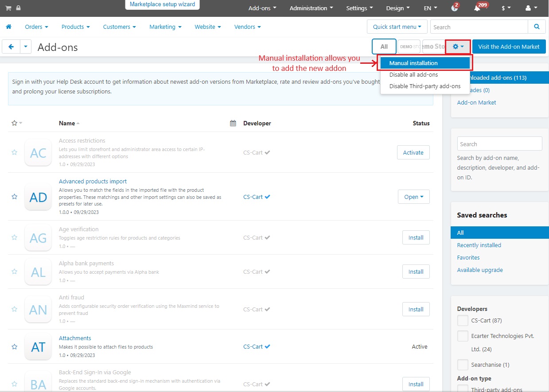Screen dimensions: 549x392
Task: Mark Access restrictions as favorite star
Action: click(14, 152)
